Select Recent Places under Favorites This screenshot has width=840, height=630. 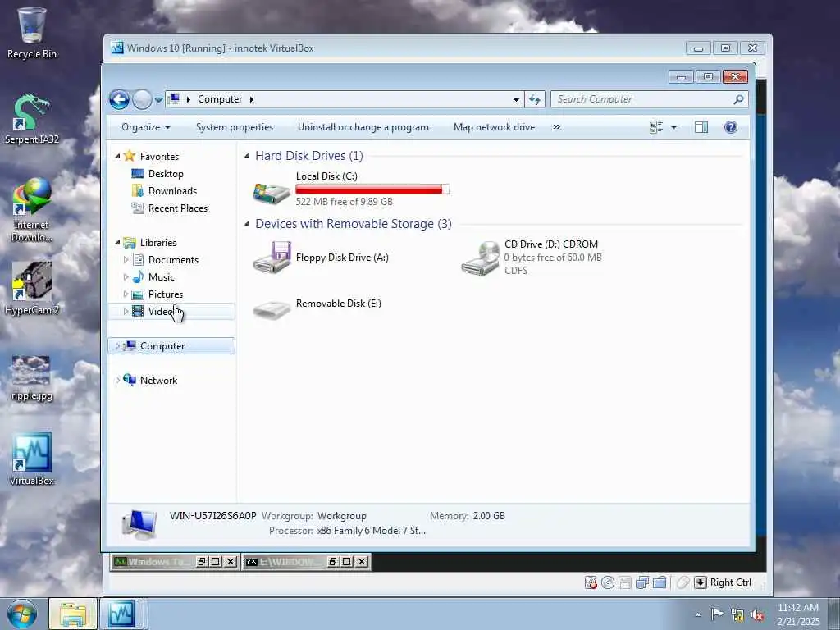tap(177, 208)
